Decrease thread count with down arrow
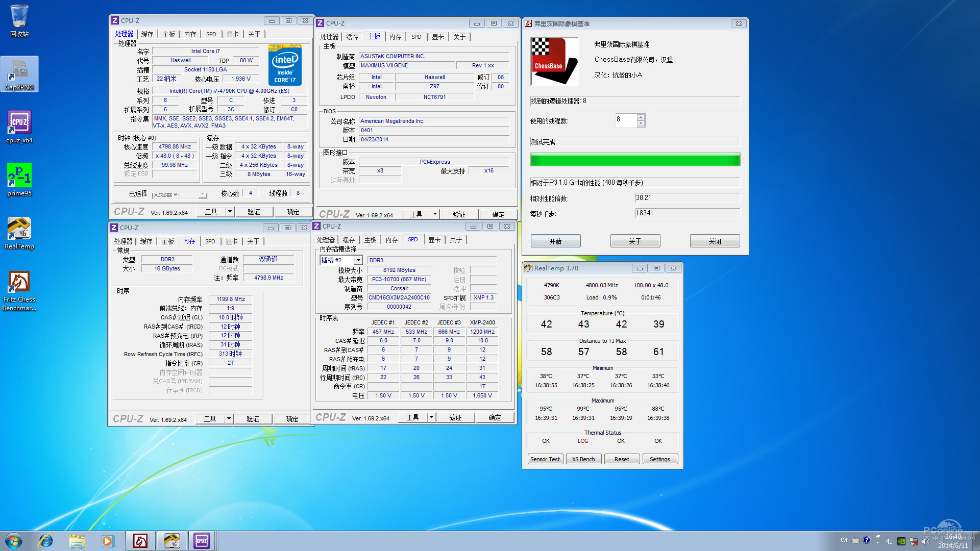 (641, 123)
